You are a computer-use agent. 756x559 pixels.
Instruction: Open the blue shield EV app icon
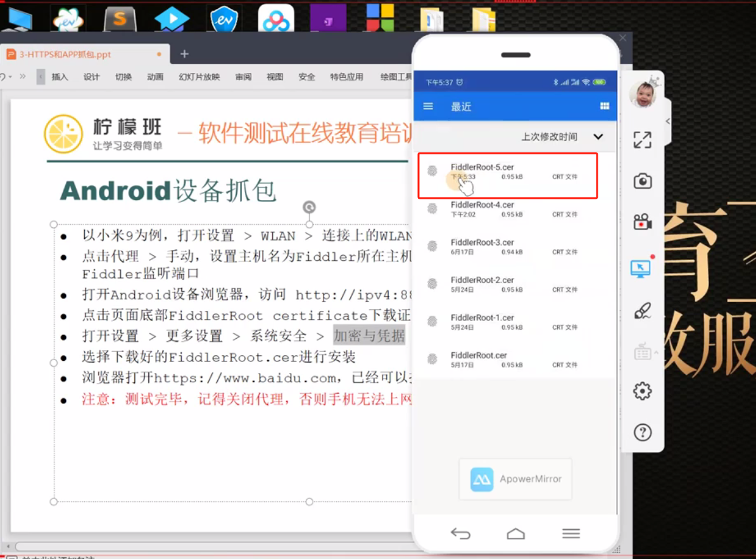tap(224, 19)
